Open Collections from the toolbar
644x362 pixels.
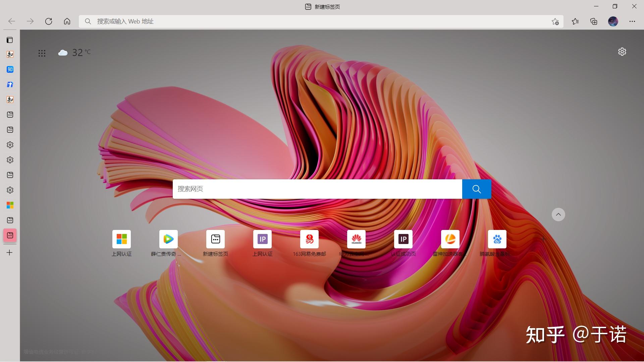pos(593,21)
